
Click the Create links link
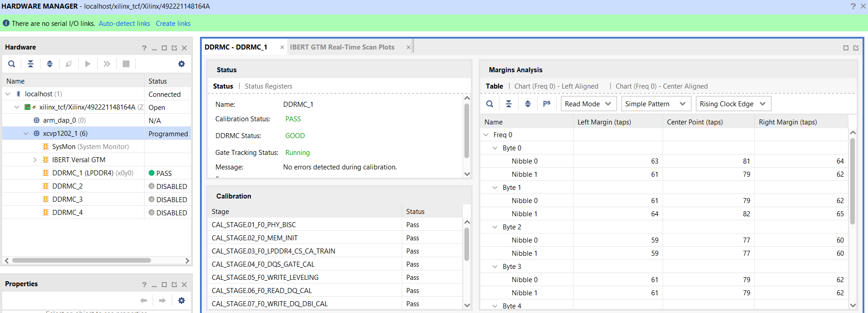coord(173,24)
